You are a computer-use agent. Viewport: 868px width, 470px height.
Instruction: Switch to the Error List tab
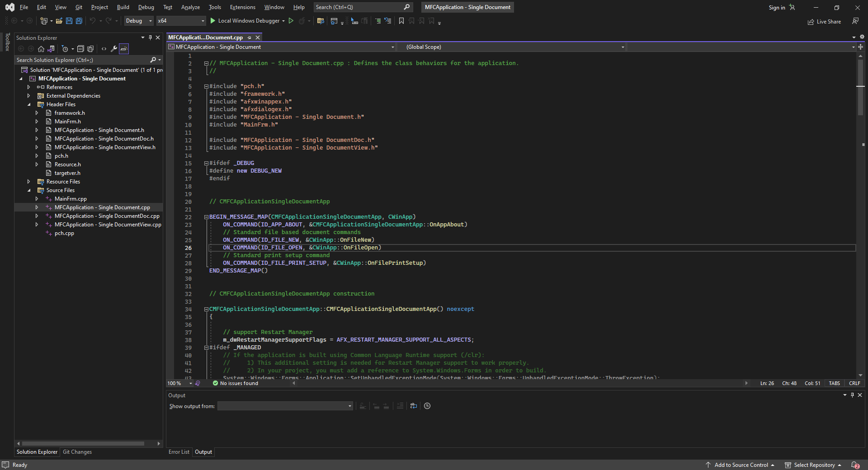point(179,452)
